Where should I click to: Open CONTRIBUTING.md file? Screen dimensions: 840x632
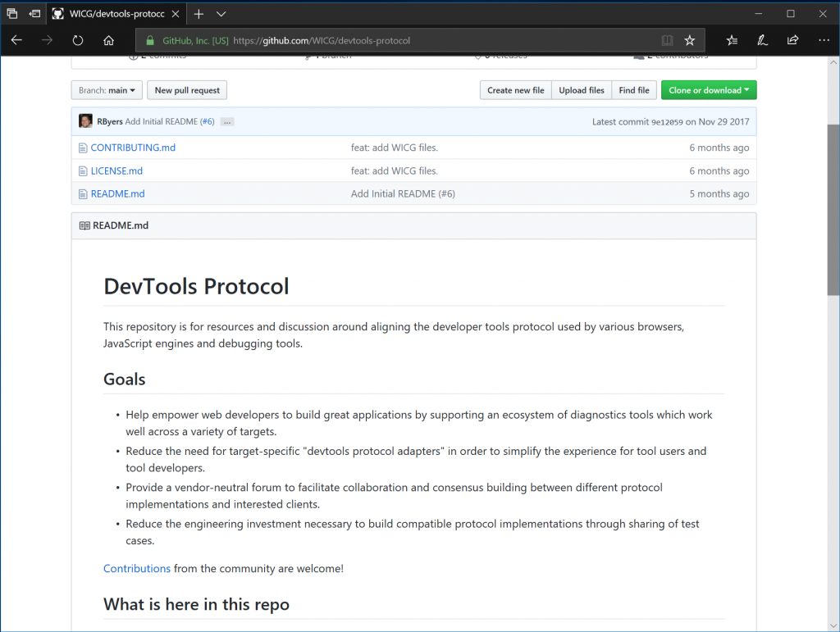133,148
